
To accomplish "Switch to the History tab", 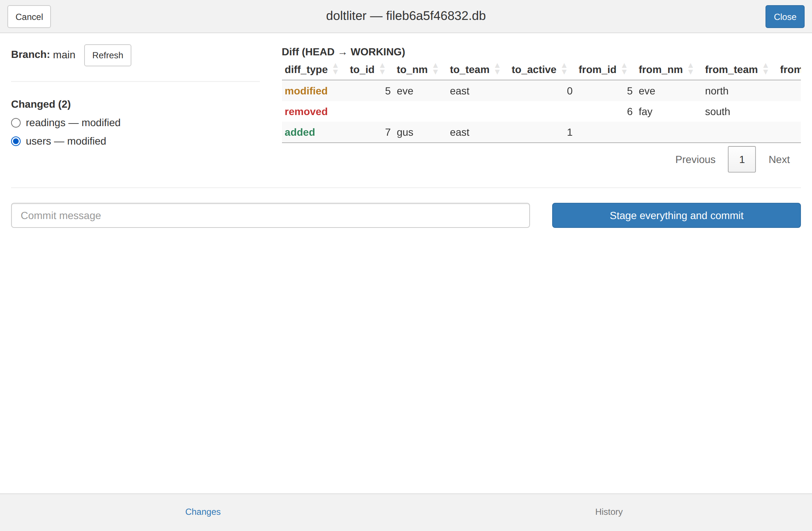I will (609, 512).
